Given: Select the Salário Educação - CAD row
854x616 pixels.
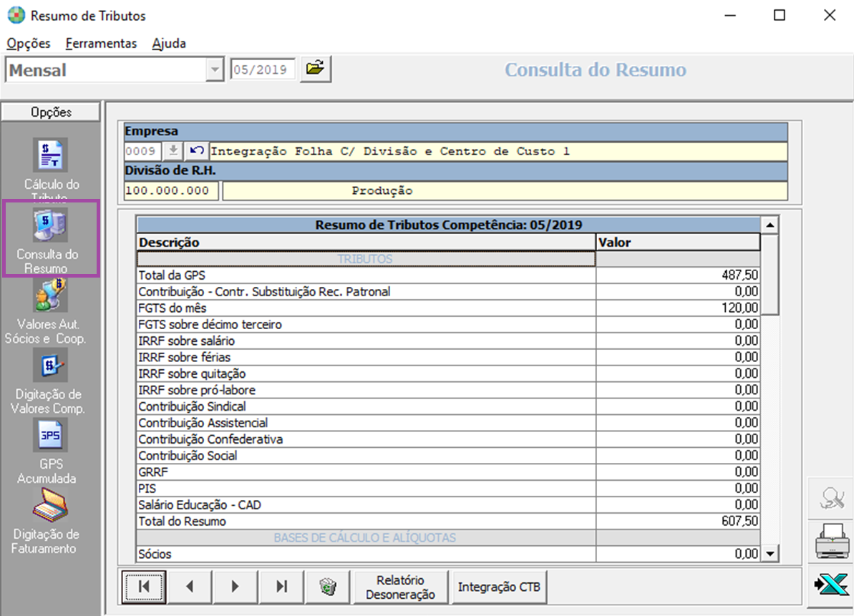Looking at the screenshot, I should tap(447, 504).
